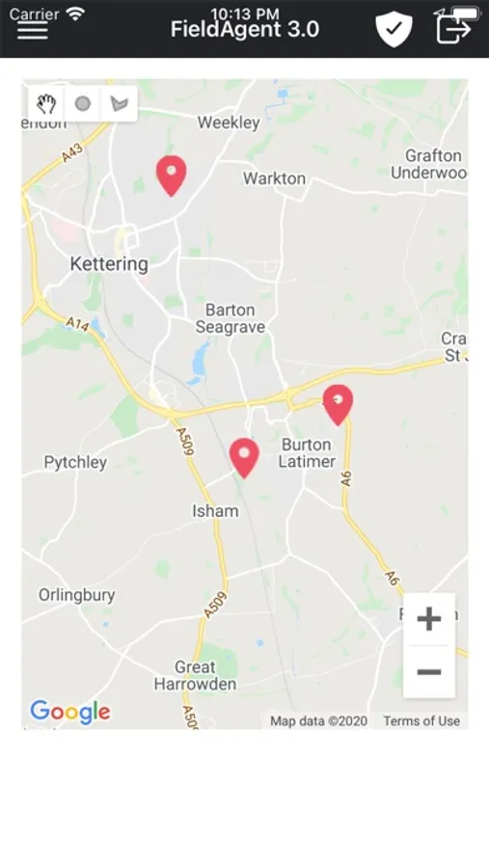The width and height of the screenshot is (489, 868).
Task: Tap the Burton Latimer map label
Action: pos(307,453)
